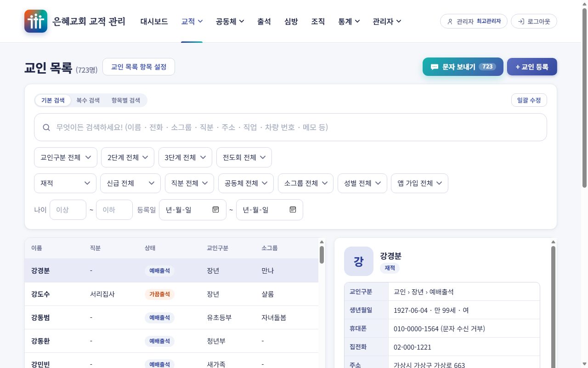Switch to 기본 검색 tab

53,100
